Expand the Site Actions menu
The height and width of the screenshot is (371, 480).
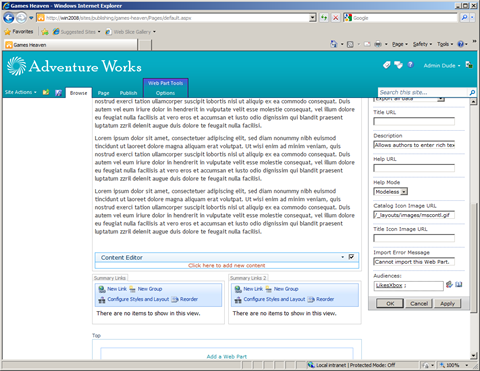click(21, 92)
